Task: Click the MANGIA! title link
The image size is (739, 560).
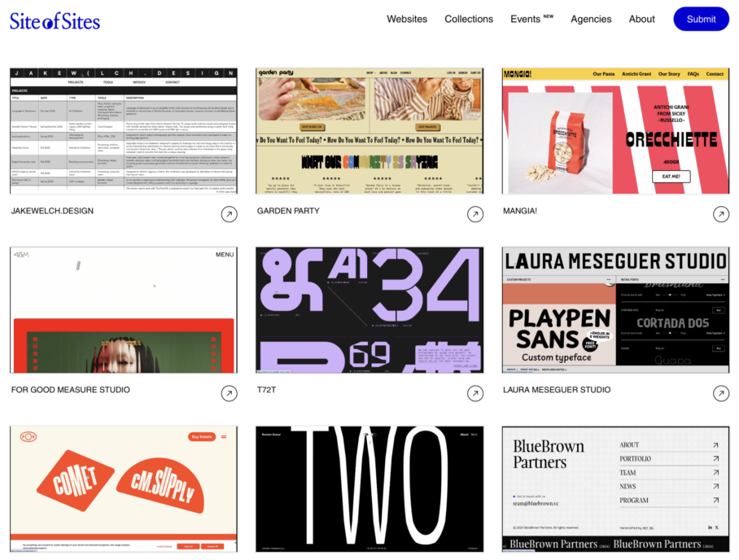Action: [x=520, y=211]
